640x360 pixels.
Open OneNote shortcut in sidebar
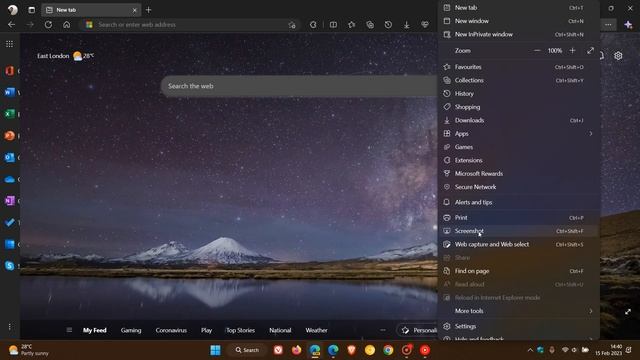9,201
